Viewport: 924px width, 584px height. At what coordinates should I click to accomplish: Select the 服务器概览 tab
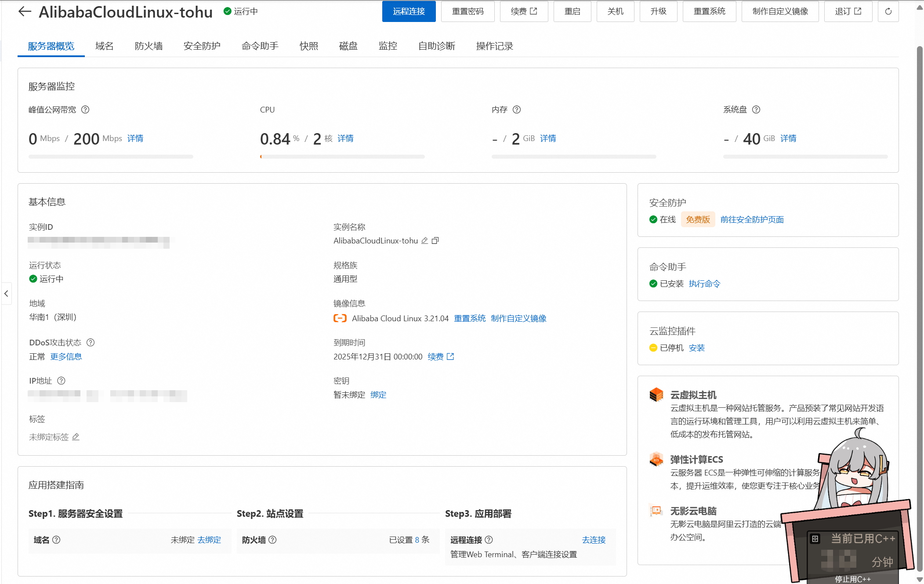pos(51,46)
